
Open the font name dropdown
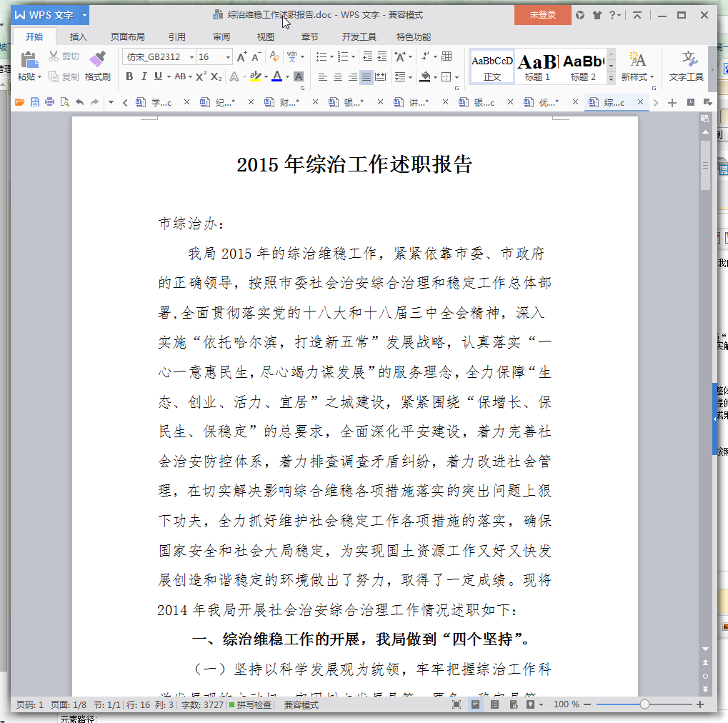[191, 56]
